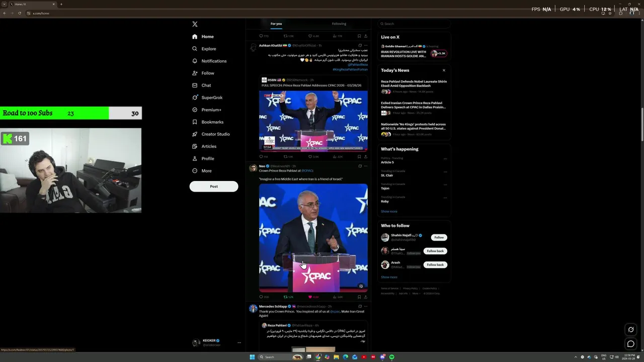644x362 pixels.
Task: Open Notifications in the sidebar
Action: [x=209, y=61]
